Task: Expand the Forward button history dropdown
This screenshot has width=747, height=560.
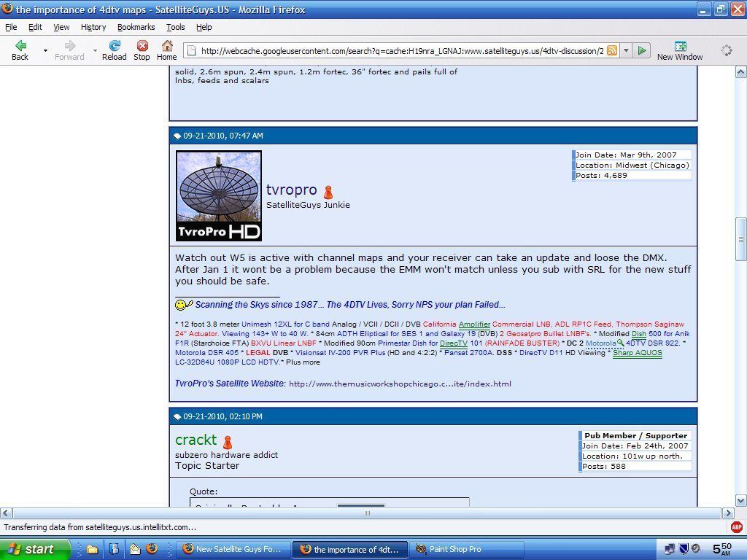Action: (95, 50)
